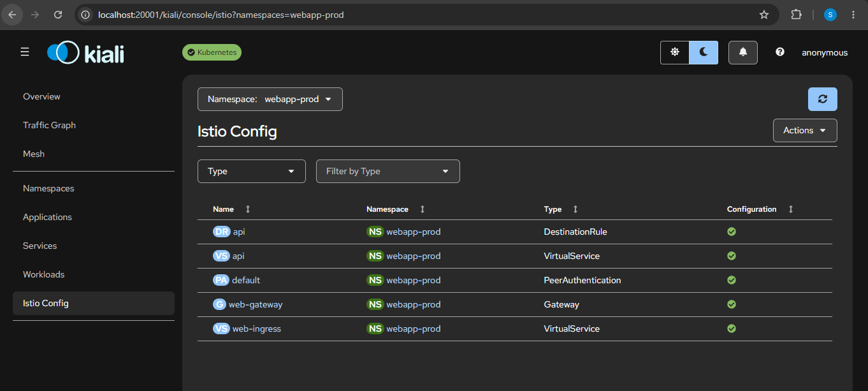The image size is (868, 391).
Task: Open the anonymous user menu
Action: pyautogui.click(x=825, y=52)
